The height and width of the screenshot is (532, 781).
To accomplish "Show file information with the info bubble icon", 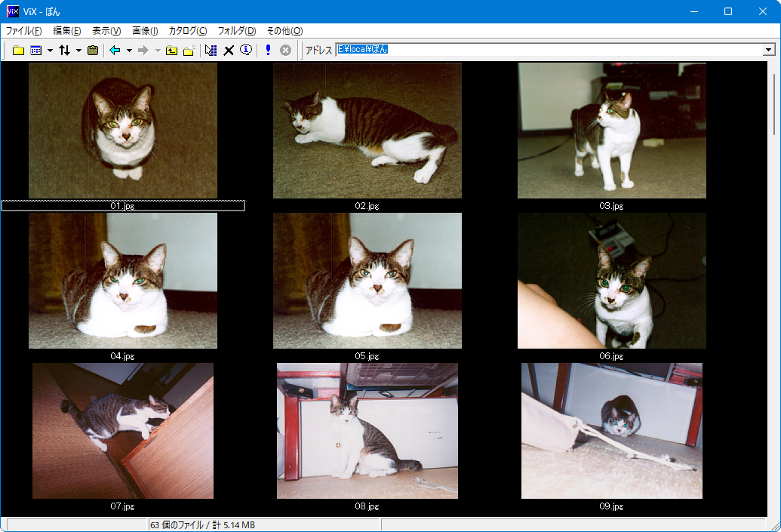I will pyautogui.click(x=246, y=51).
